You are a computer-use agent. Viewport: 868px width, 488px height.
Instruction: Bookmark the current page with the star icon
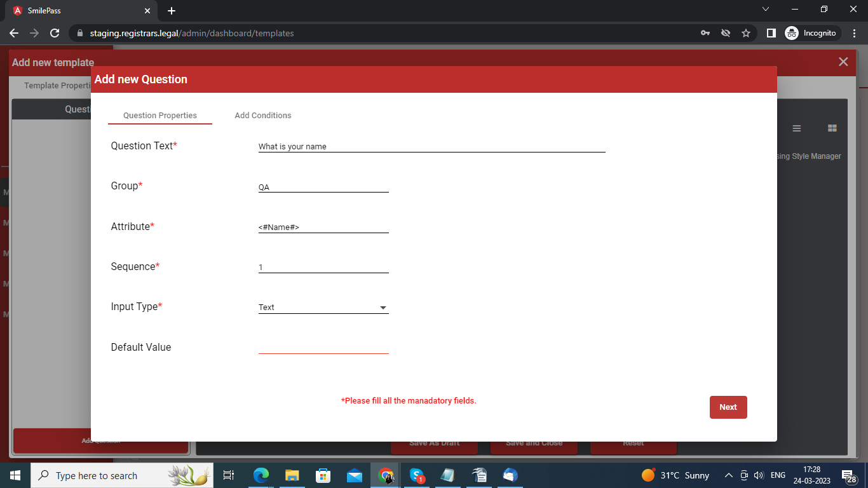(x=746, y=33)
